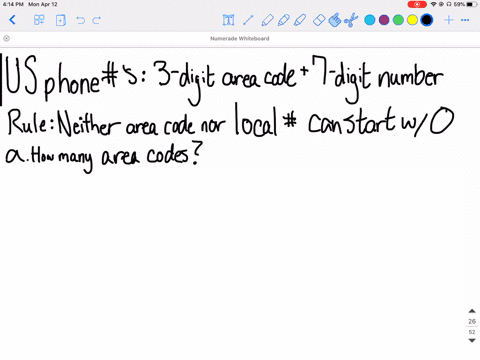Tap the handwritten "US" at top left

pos(21,75)
